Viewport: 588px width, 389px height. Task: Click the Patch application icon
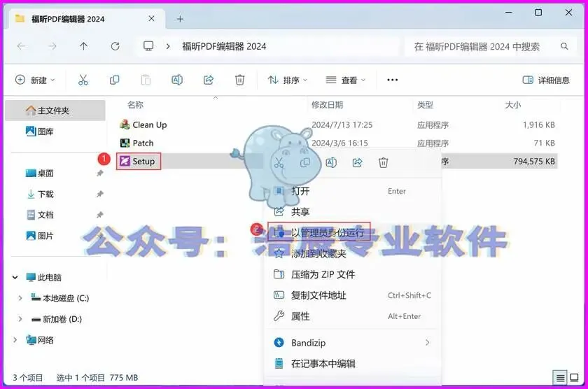pyautogui.click(x=125, y=143)
